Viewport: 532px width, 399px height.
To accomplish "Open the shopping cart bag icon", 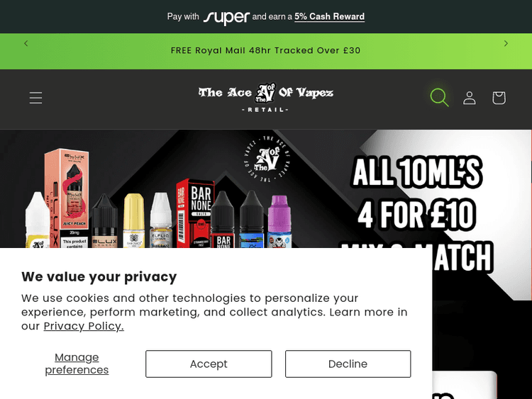I will [x=499, y=98].
